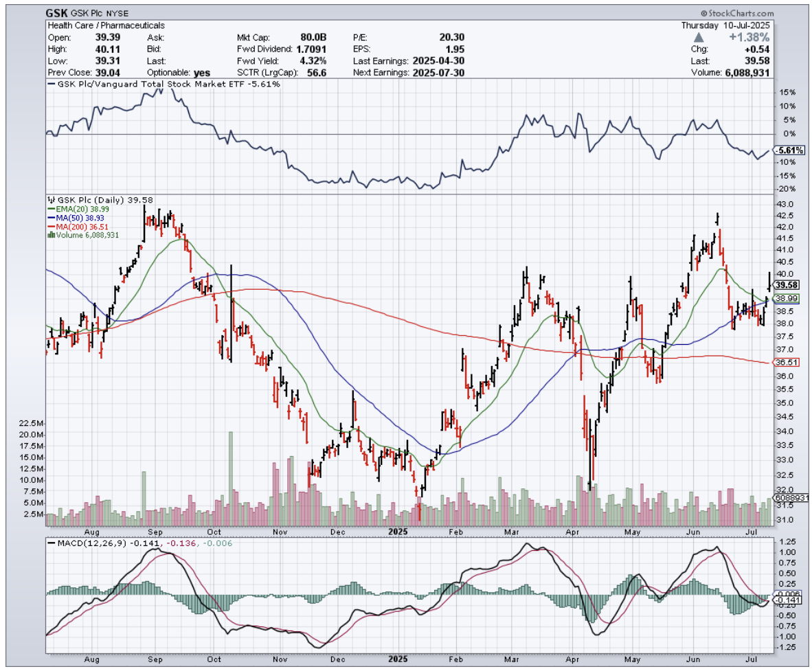Click the green up-arrow change indicator
Viewport: 812px width, 669px height.
pos(698,37)
